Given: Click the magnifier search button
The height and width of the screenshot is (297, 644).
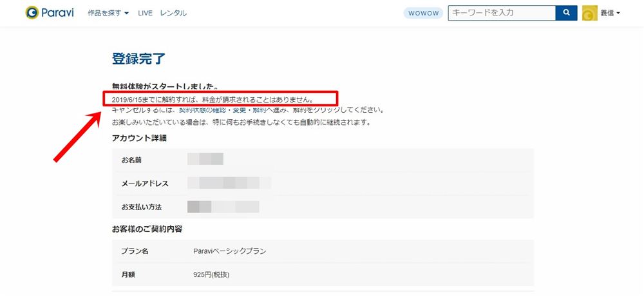Looking at the screenshot, I should coord(566,13).
